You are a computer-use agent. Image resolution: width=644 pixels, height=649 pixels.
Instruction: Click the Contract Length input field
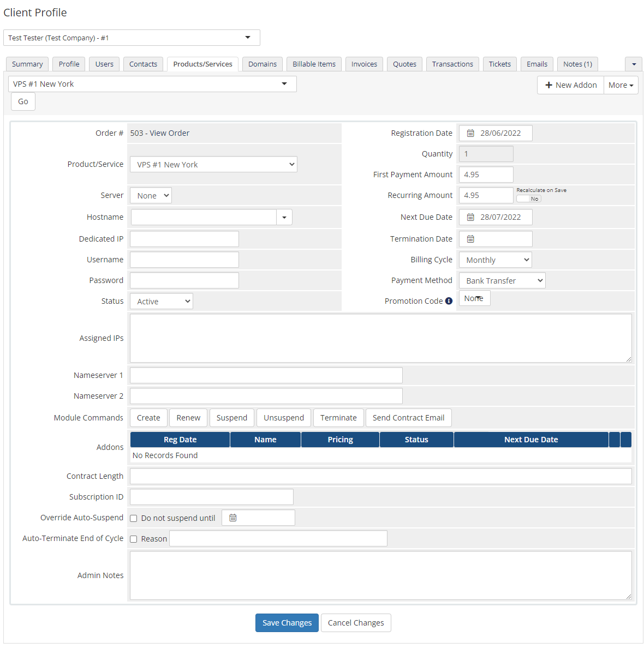(x=381, y=476)
